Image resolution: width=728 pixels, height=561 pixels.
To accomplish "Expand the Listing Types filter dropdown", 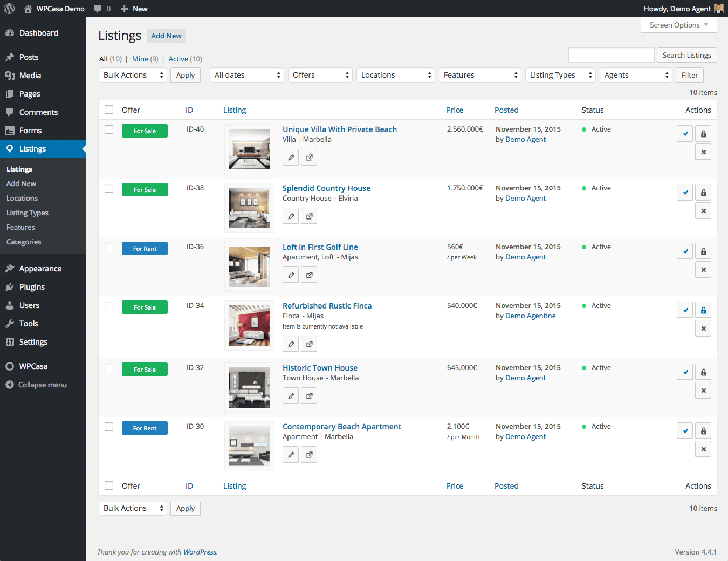I will 560,75.
